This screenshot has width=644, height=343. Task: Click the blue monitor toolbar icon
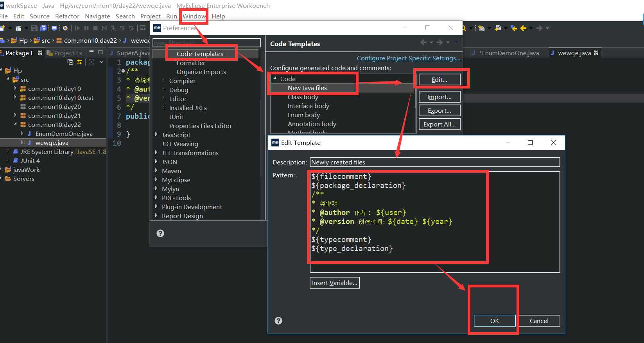pos(54,28)
